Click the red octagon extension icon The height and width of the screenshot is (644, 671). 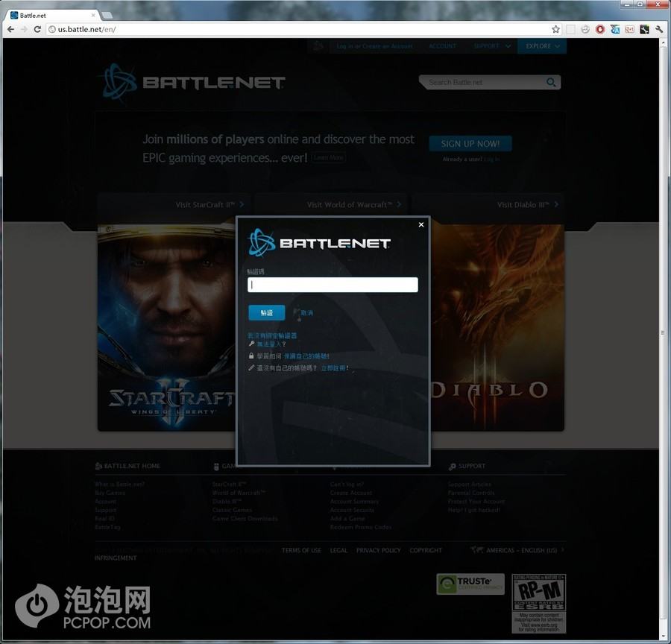coord(600,29)
